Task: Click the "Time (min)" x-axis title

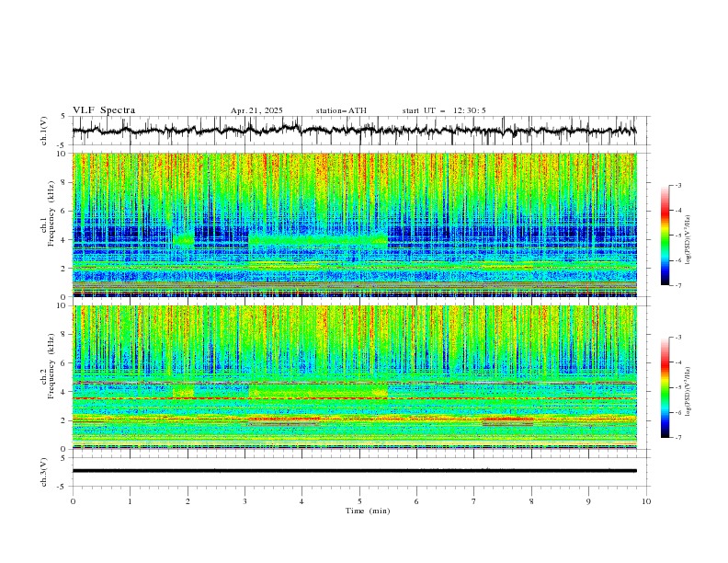Action: pos(368,511)
